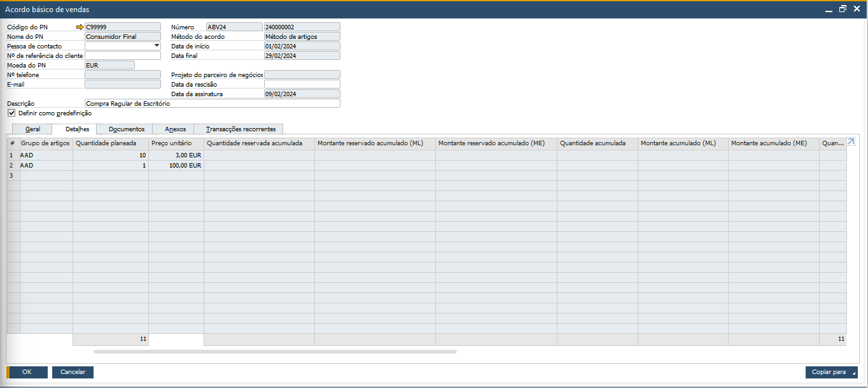This screenshot has width=868, height=388.
Task: Click the horizontal scrollbar under the grid
Action: pyautogui.click(x=275, y=351)
